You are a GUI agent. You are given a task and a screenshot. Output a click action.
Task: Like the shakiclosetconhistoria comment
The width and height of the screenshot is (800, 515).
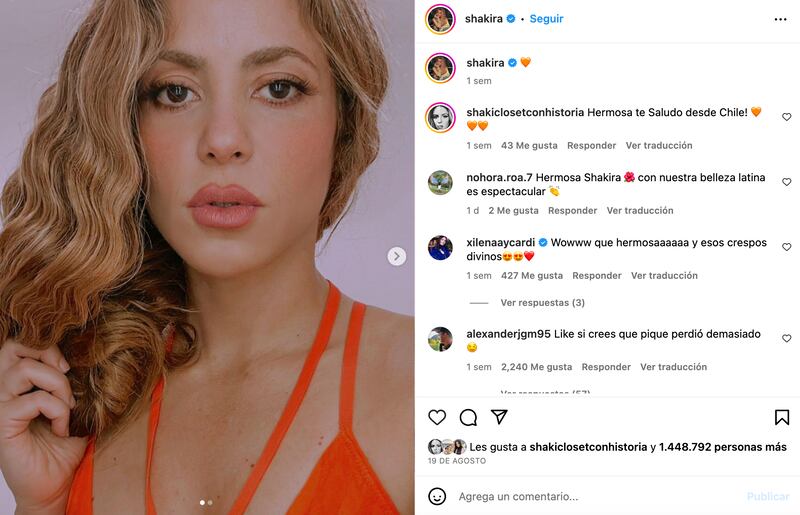click(x=787, y=117)
